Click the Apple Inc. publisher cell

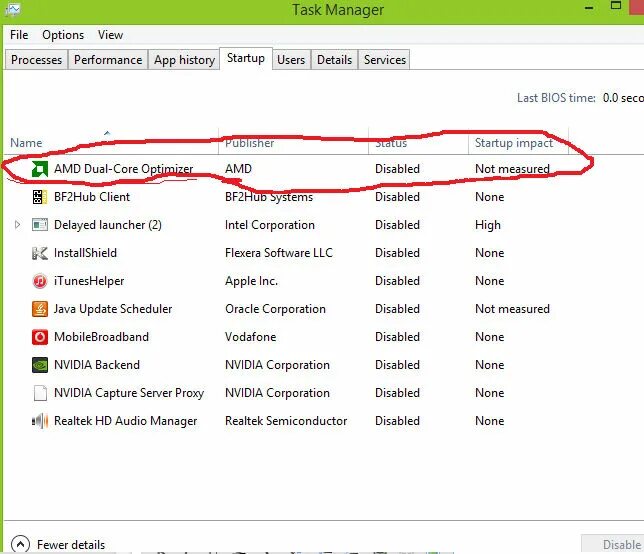click(251, 281)
